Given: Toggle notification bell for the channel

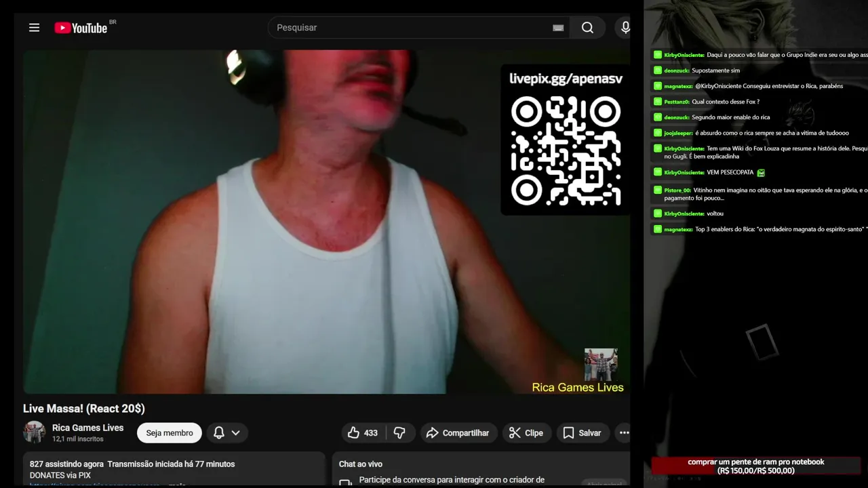Looking at the screenshot, I should (x=219, y=432).
